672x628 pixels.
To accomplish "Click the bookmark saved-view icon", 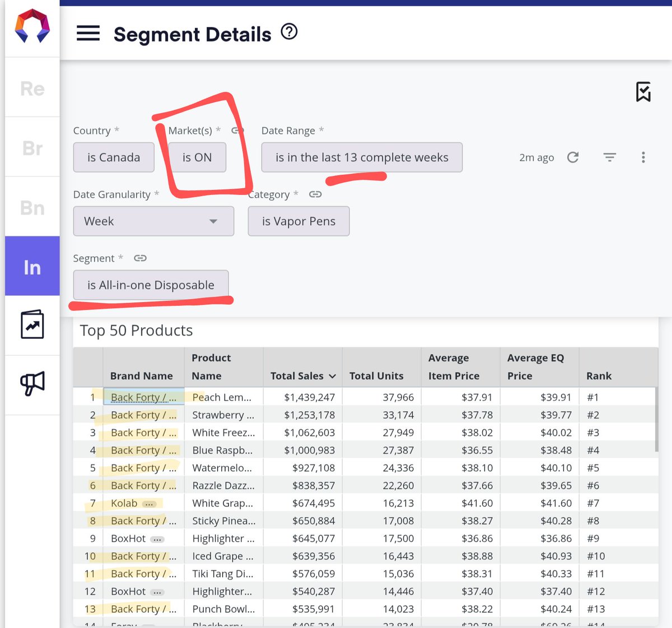I will click(x=643, y=92).
